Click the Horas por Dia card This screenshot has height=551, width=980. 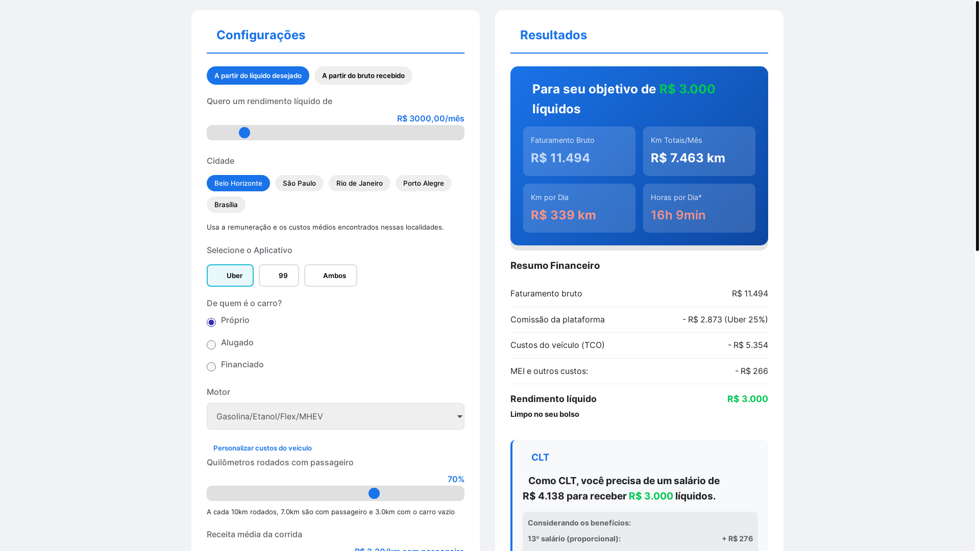coord(699,208)
